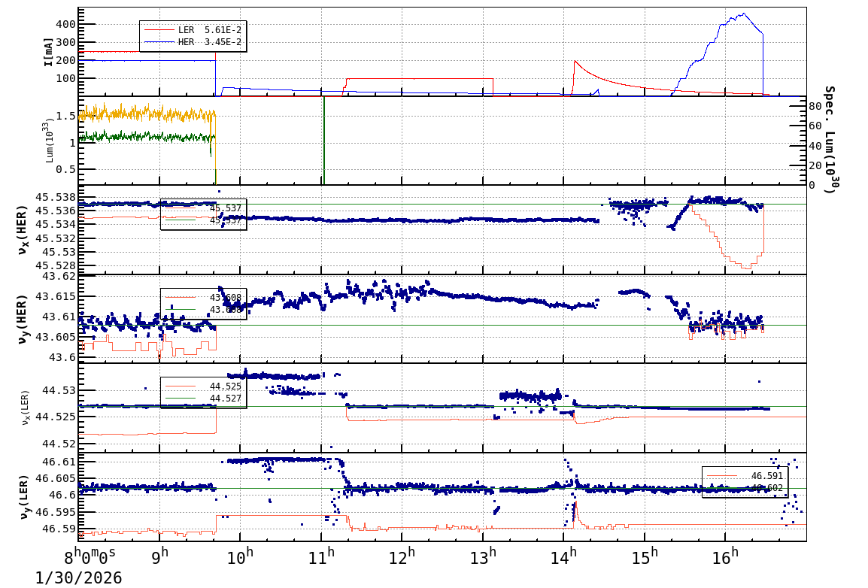Click the 12h time axis label

click(402, 556)
